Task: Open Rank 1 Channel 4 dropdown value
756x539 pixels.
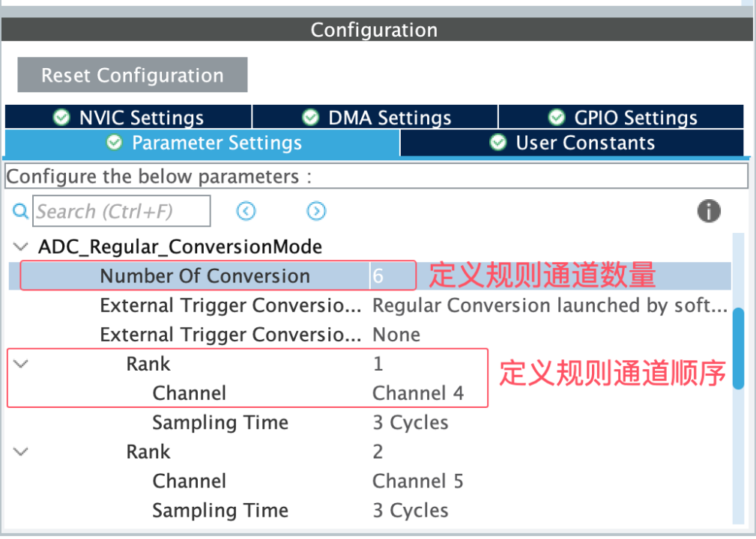Action: click(418, 393)
